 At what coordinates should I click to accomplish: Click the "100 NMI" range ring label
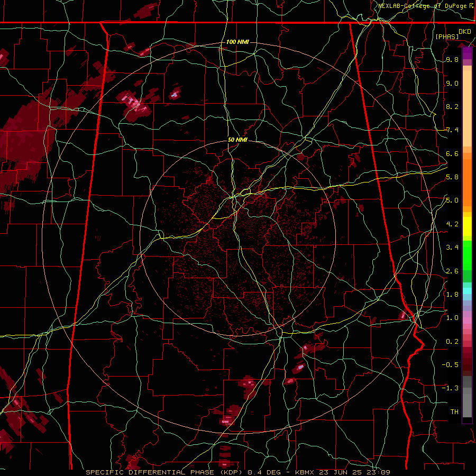[237, 42]
